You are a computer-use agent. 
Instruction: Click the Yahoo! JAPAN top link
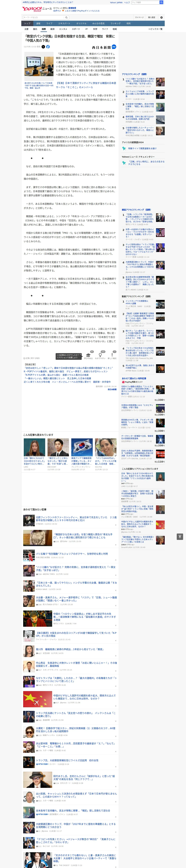point(116,2)
